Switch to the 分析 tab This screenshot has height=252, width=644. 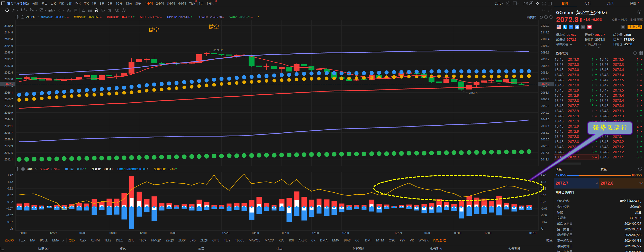tap(587, 3)
